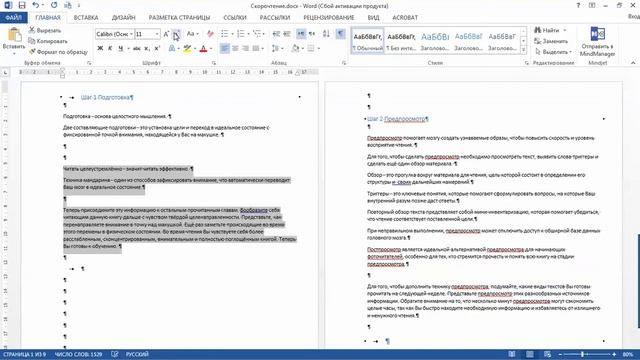Click the Redo icon in quick access toolbar

[x=54, y=5]
